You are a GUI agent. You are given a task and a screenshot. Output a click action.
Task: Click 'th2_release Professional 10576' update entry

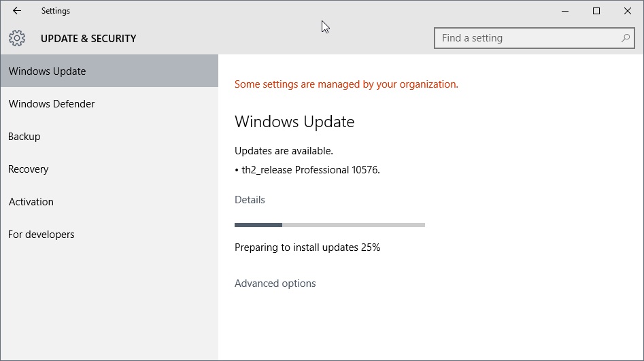(307, 169)
